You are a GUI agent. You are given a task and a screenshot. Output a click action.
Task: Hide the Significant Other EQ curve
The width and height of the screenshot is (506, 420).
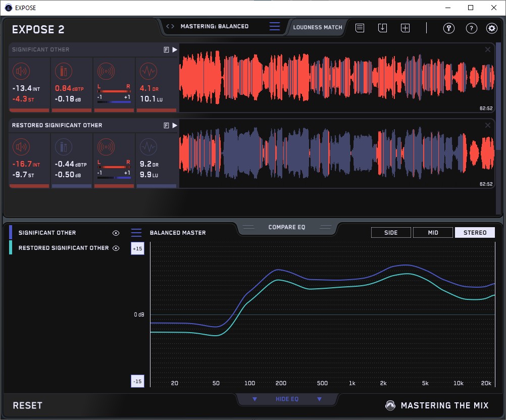click(116, 233)
